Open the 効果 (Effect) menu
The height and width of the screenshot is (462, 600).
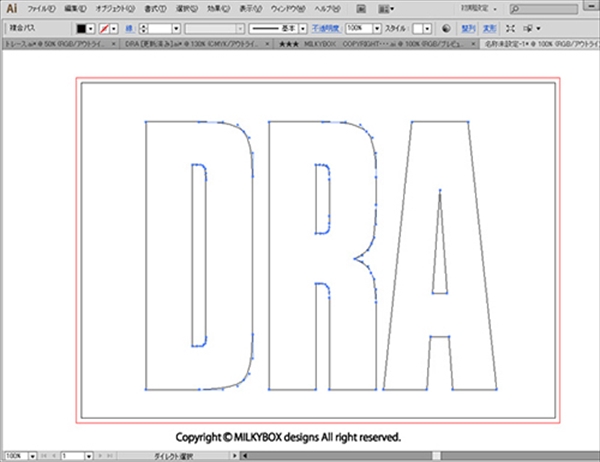(218, 8)
